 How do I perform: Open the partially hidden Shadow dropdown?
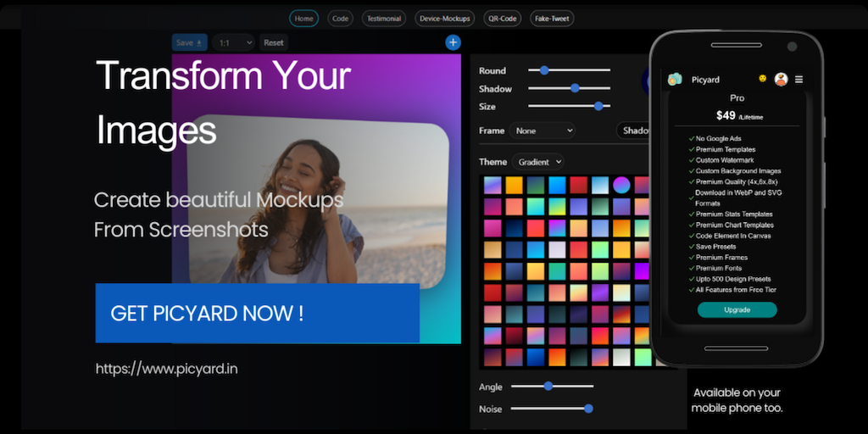[634, 131]
